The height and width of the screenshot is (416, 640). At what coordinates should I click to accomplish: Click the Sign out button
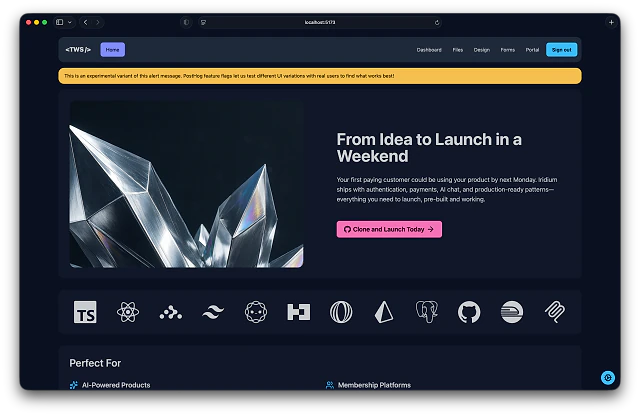pos(562,50)
